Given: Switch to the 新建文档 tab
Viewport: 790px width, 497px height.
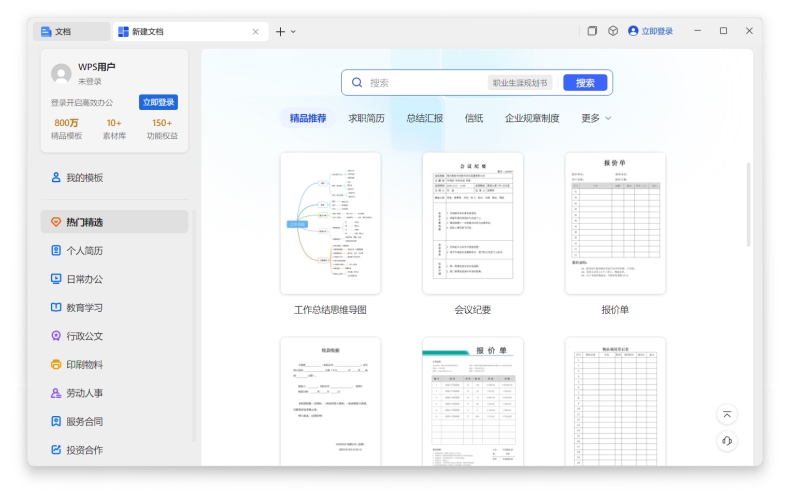Looking at the screenshot, I should pos(190,31).
